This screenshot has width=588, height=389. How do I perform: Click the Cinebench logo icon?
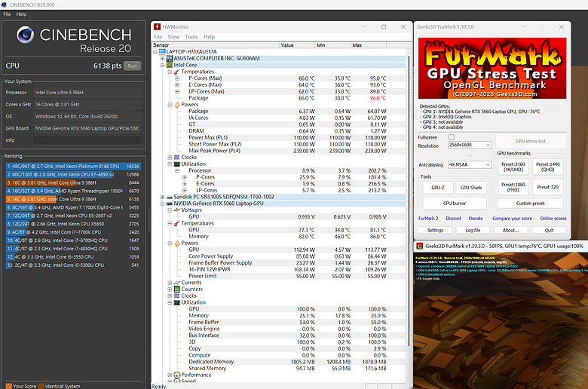[25, 35]
